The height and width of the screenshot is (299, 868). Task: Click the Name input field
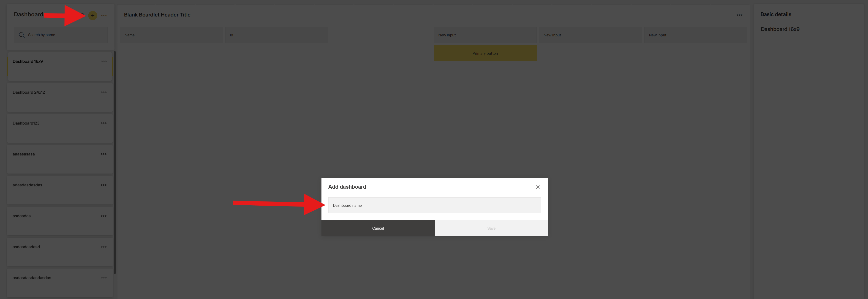click(171, 35)
